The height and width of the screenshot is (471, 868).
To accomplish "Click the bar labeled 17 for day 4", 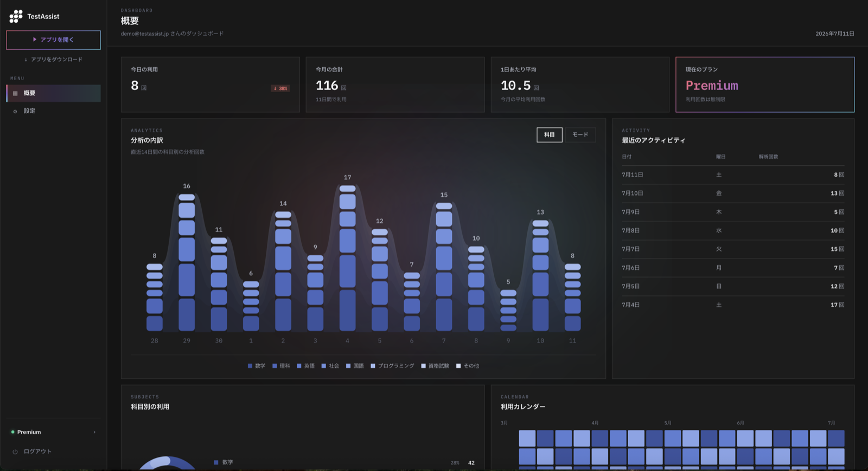I will [x=347, y=258].
